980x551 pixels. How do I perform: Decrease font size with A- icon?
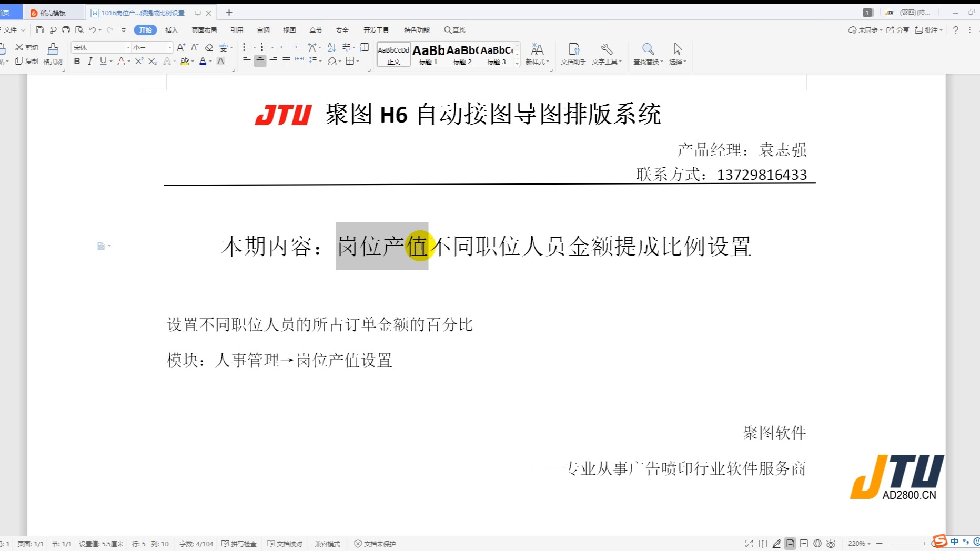[x=195, y=47]
